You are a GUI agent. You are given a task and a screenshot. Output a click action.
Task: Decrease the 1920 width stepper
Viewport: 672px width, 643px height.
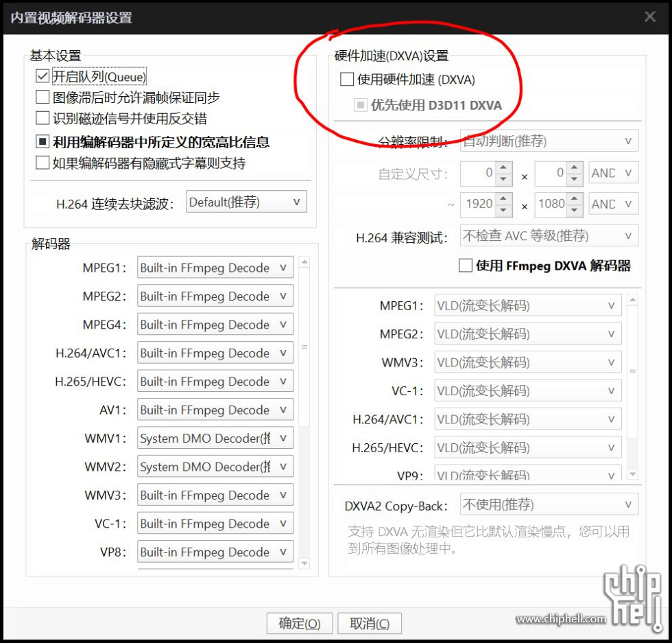pos(503,209)
